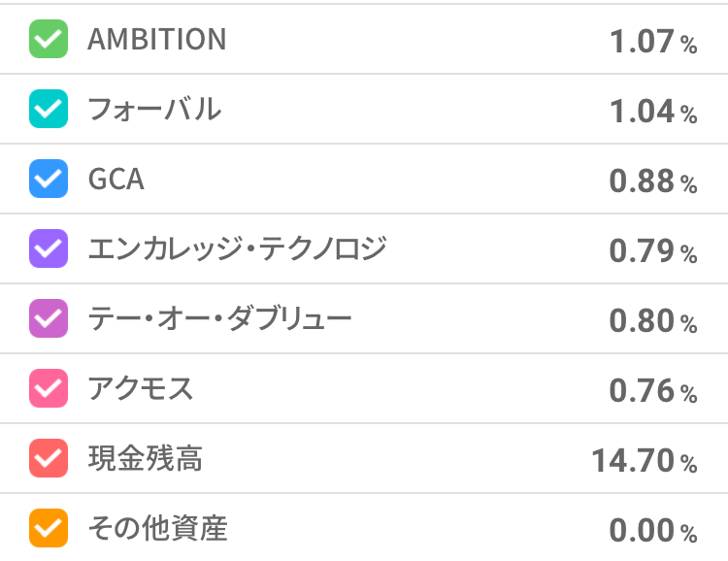This screenshot has height=561, width=728.
Task: Toggle the red 現金残高 checkbox
Action: [49, 458]
